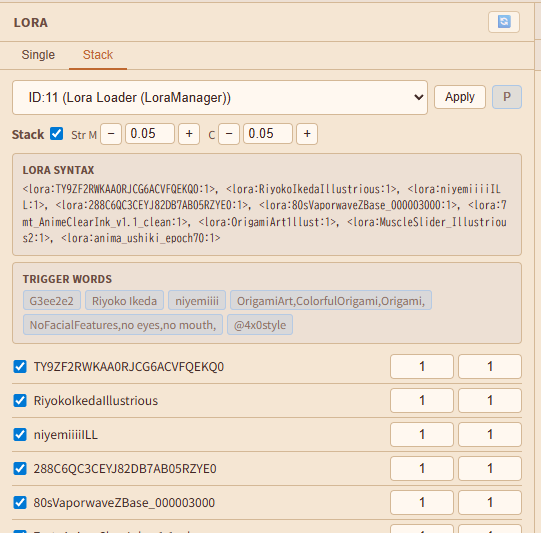Edit first strength field of niyemiiiiILL row
This screenshot has height=533, width=541.
point(422,434)
